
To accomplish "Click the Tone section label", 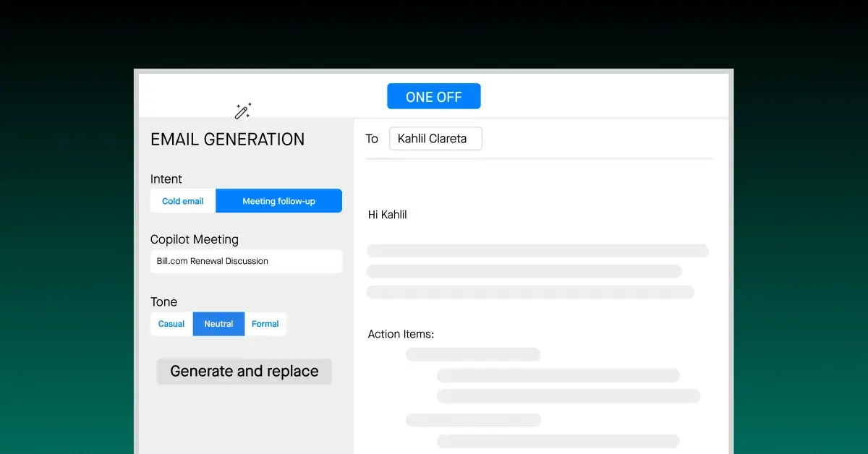I will point(163,301).
